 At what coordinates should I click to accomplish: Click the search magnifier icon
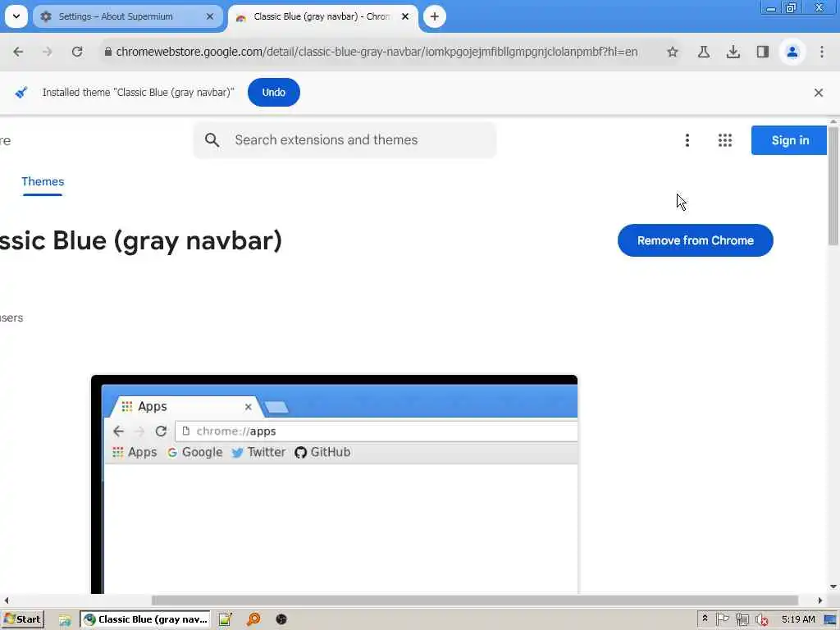212,140
